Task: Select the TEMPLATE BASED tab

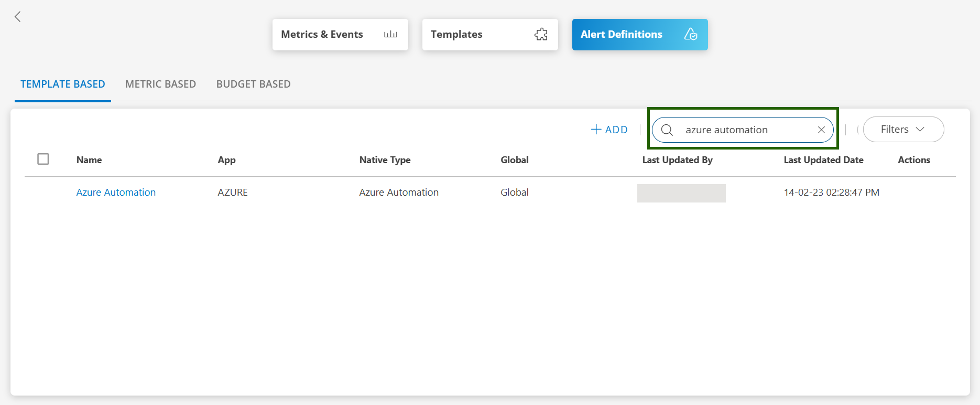Action: pyautogui.click(x=63, y=84)
